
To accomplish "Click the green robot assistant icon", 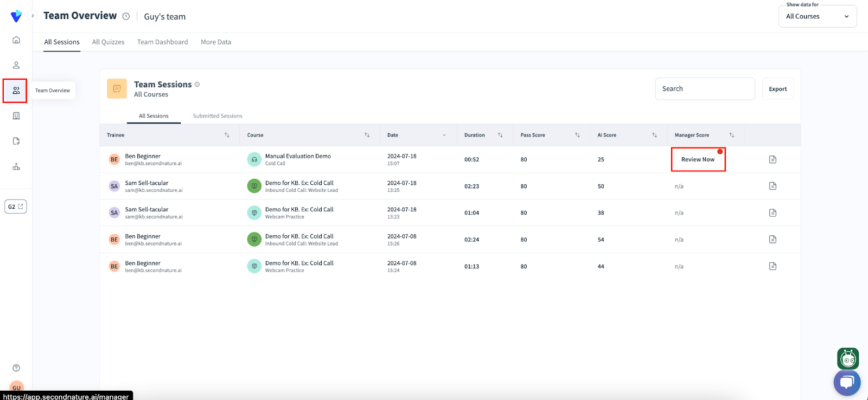I will coord(847,359).
